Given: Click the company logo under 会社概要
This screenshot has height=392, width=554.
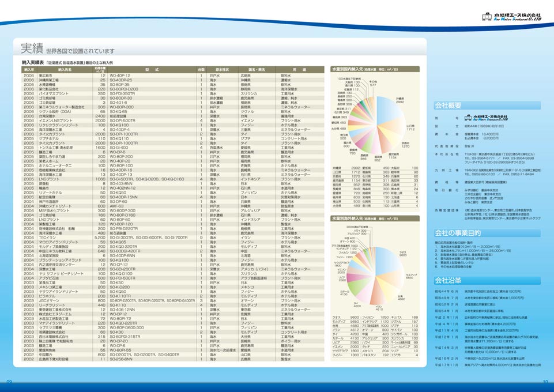Looking at the screenshot, I should point(486,118).
